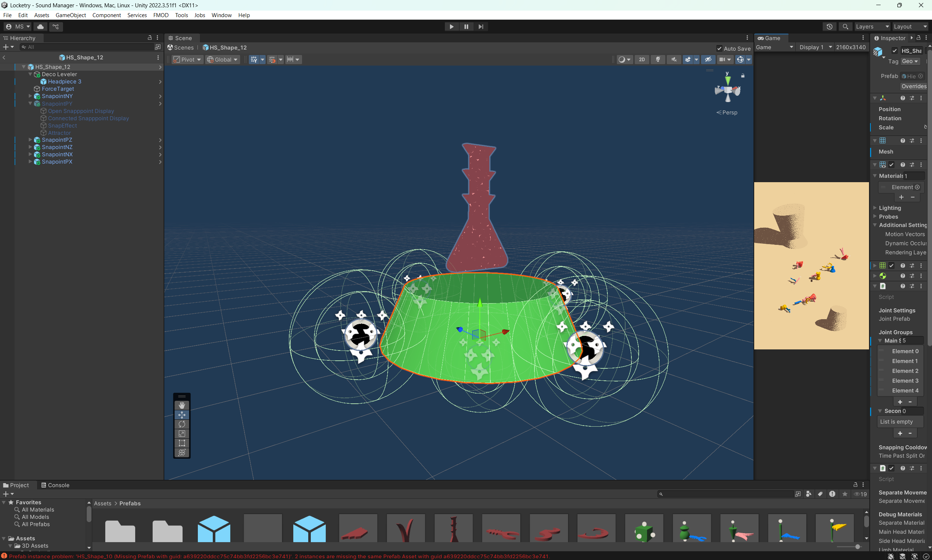932x560 pixels.
Task: Open the undo history icon
Action: [829, 26]
